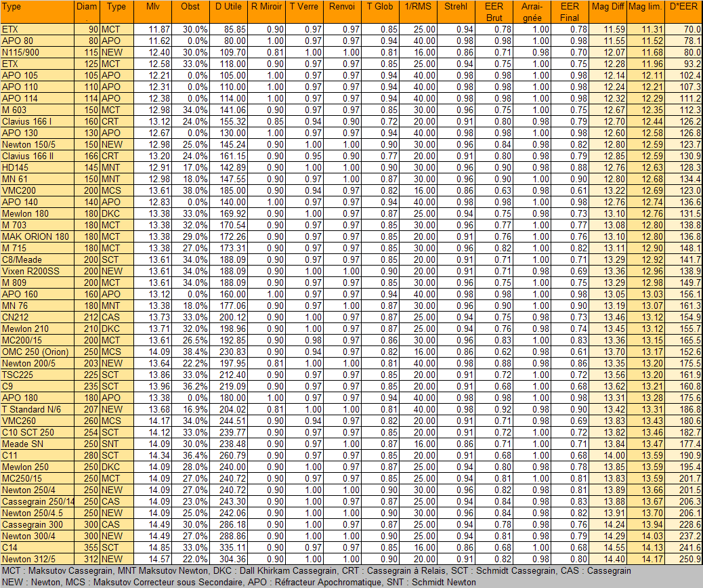This screenshot has width=703, height=588.
Task: Select the "Meade SN" telescope cell
Action: pos(37,444)
